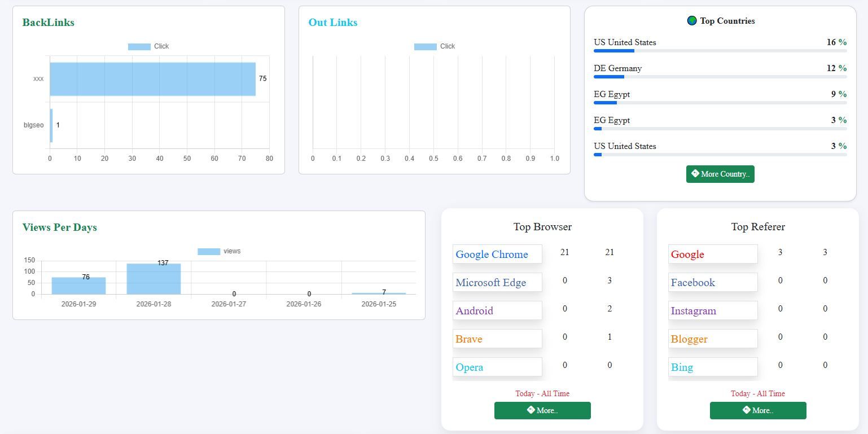Click the xxx bar in BackLinks chart
The width and height of the screenshot is (868, 434).
pyautogui.click(x=152, y=79)
